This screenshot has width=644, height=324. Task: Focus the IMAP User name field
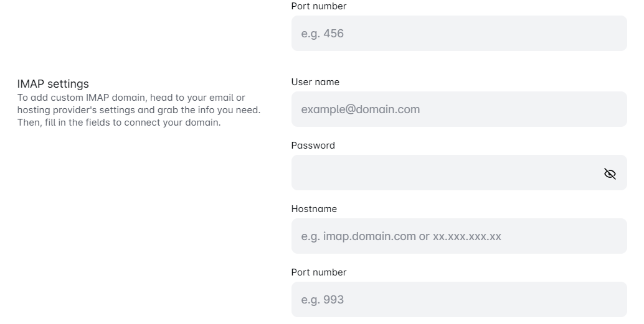458,109
